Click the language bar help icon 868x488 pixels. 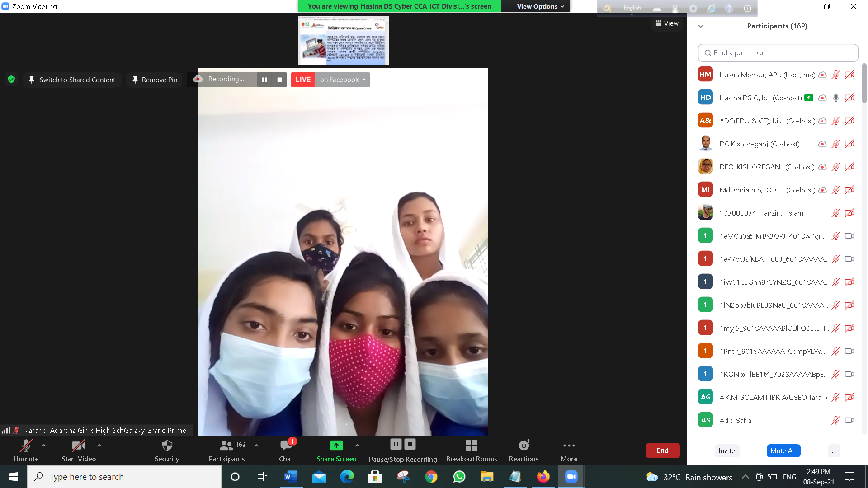coord(729,9)
